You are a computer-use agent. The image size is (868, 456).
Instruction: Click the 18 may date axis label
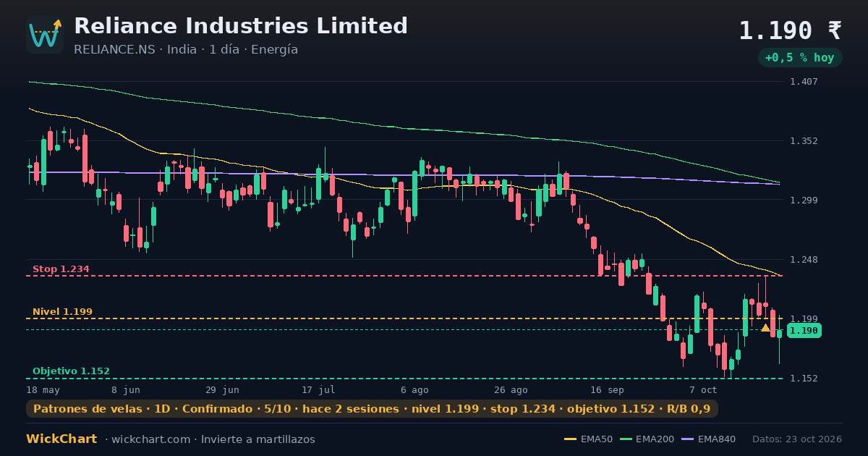pyautogui.click(x=43, y=389)
